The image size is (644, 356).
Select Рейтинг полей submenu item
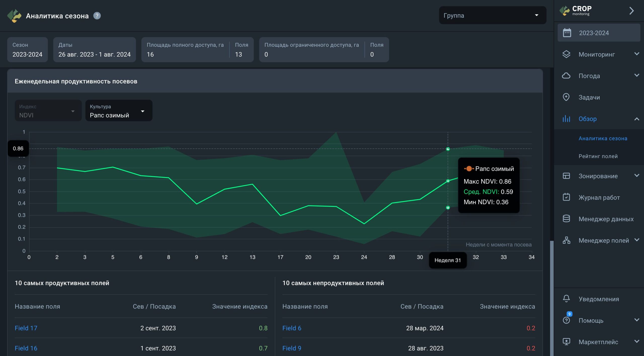tap(598, 156)
